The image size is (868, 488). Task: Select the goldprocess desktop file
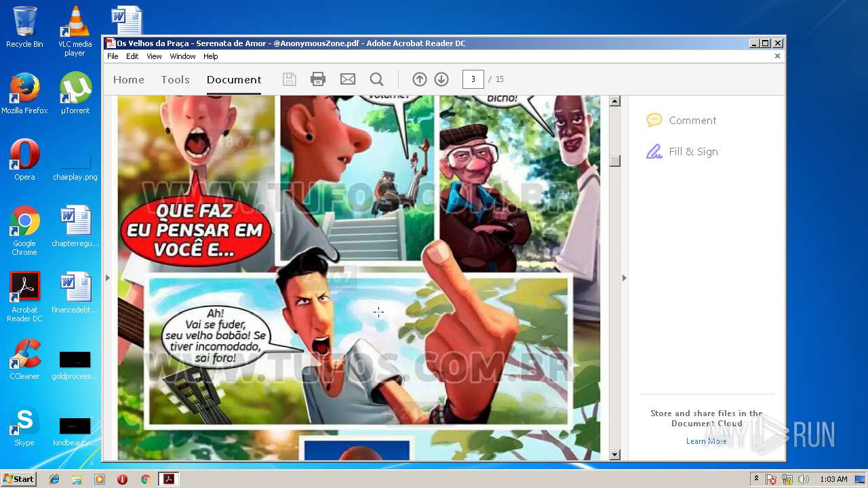tap(75, 365)
